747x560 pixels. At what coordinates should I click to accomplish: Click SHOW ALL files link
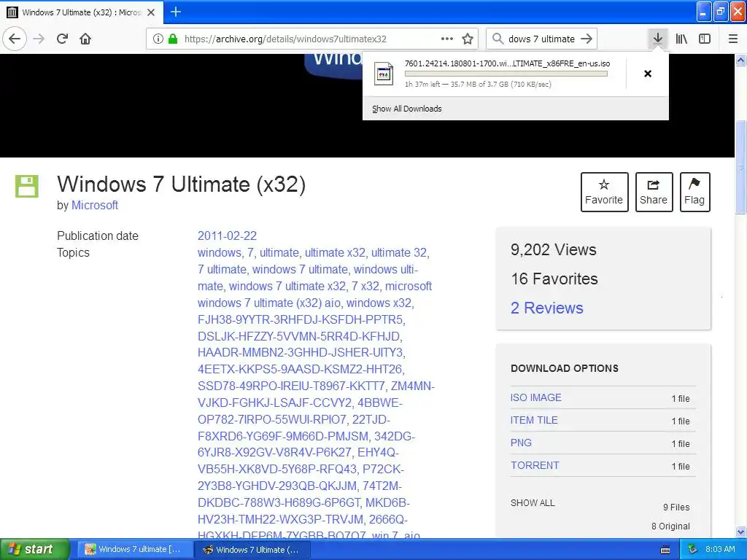(533, 503)
